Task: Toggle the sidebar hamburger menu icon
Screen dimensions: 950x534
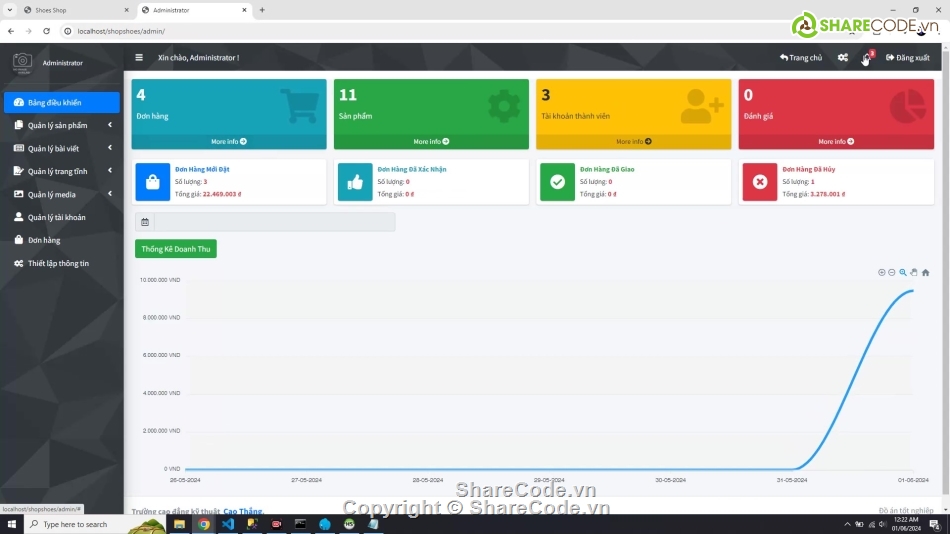Action: [139, 58]
